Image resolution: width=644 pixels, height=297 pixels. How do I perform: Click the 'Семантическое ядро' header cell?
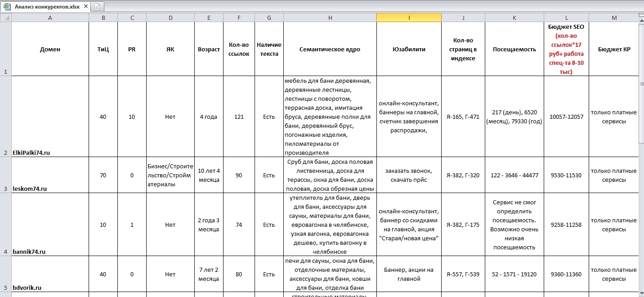tap(330, 49)
